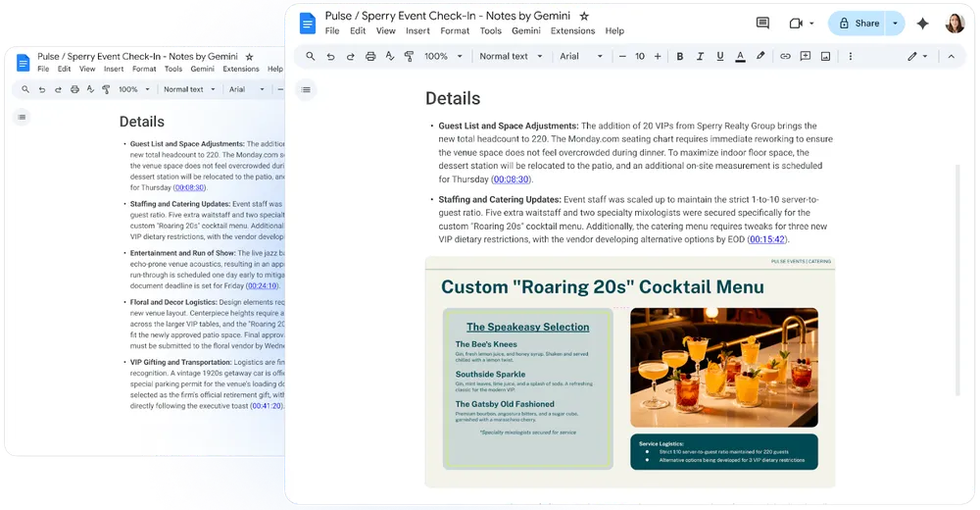This screenshot has width=980, height=510.
Task: Open Normal text style dropdown in front window
Action: [511, 56]
